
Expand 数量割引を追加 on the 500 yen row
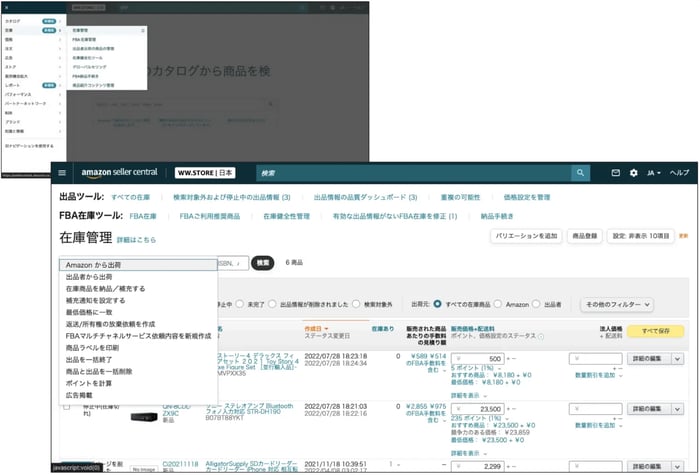click(598, 375)
